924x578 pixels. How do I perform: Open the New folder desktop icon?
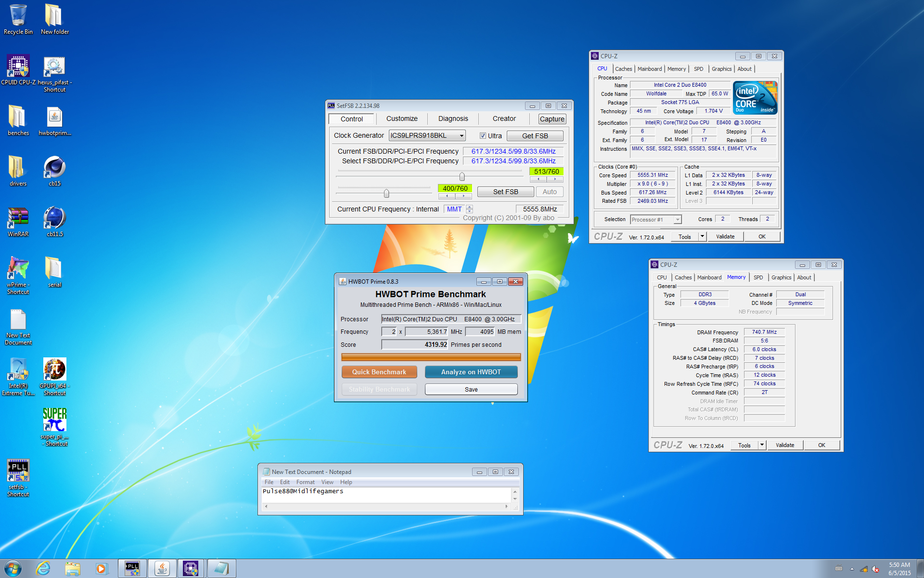(54, 19)
